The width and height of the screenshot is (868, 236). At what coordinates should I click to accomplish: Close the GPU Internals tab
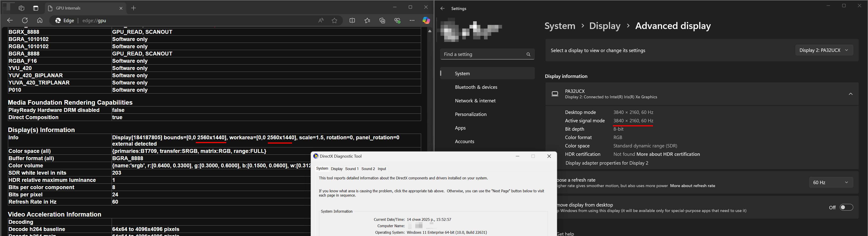click(x=121, y=8)
